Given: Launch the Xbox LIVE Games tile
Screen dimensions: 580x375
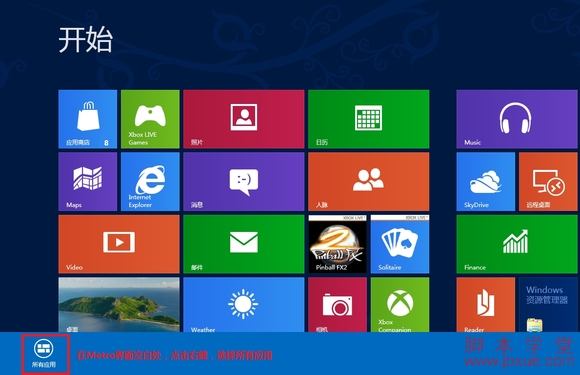Looking at the screenshot, I should tap(150, 119).
